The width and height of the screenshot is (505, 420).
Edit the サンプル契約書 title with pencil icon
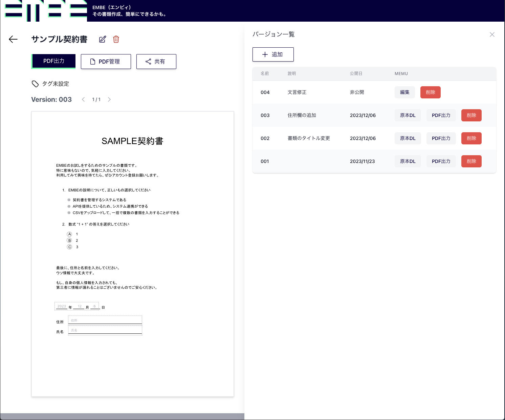click(x=103, y=39)
